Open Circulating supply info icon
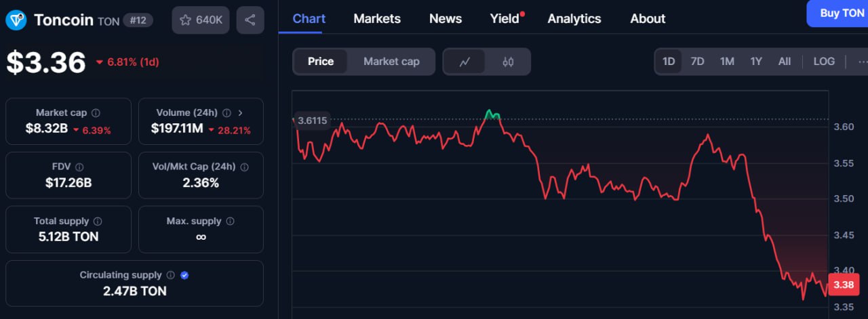The height and width of the screenshot is (319, 868). coord(171,275)
